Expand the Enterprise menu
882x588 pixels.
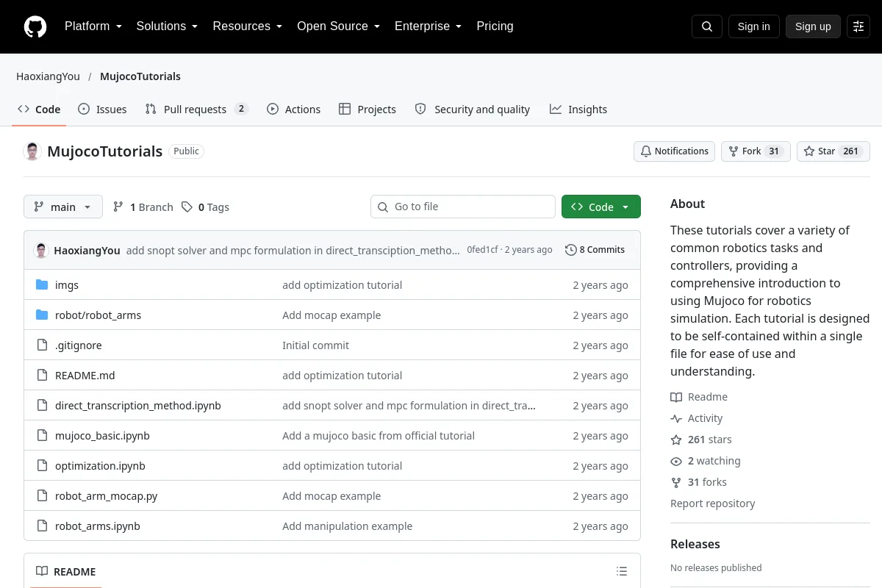pyautogui.click(x=429, y=26)
